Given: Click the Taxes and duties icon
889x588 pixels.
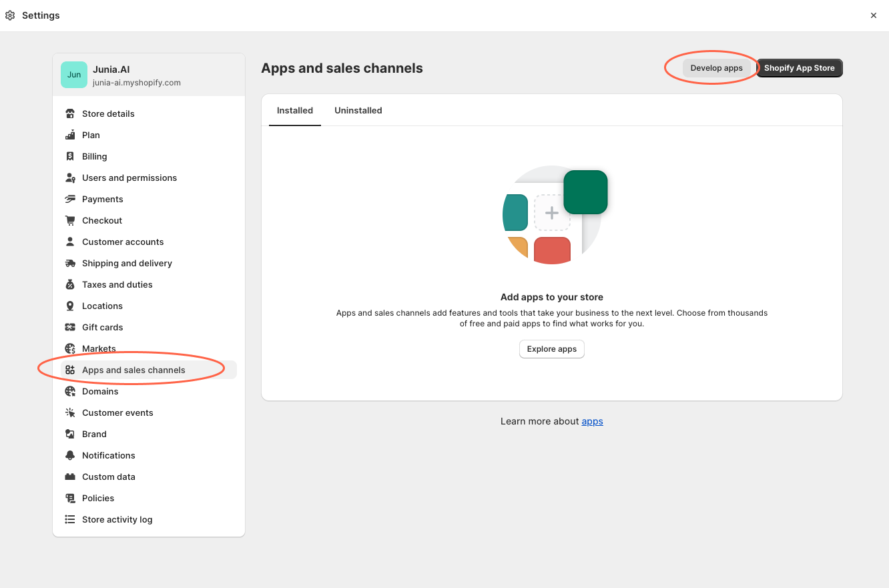Looking at the screenshot, I should [69, 284].
